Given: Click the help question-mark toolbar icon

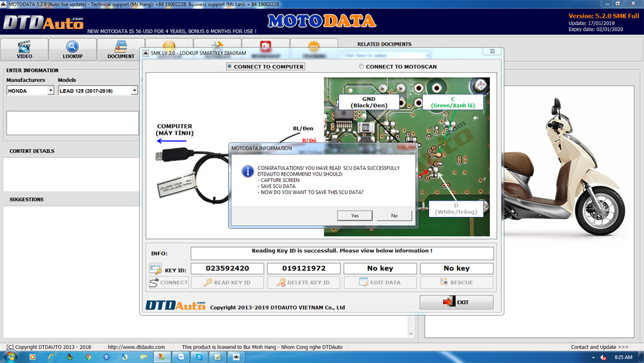Looking at the screenshot, I should click(169, 45).
